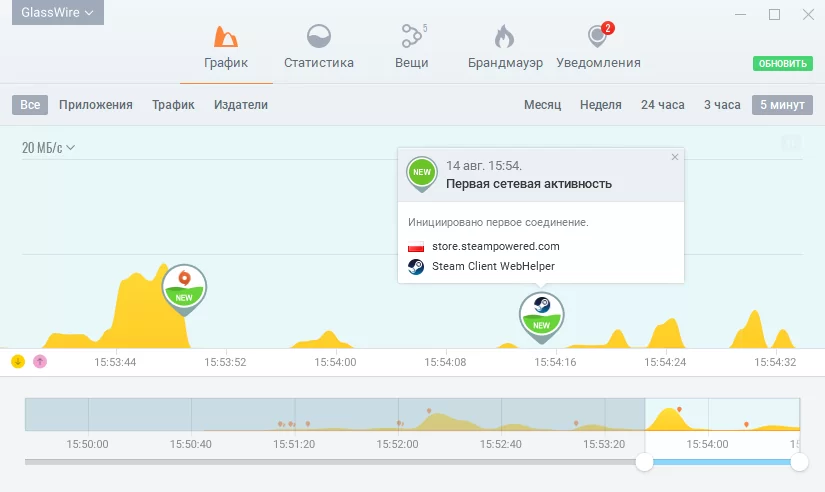
Task: Set time range to 5 минут
Action: tap(782, 105)
